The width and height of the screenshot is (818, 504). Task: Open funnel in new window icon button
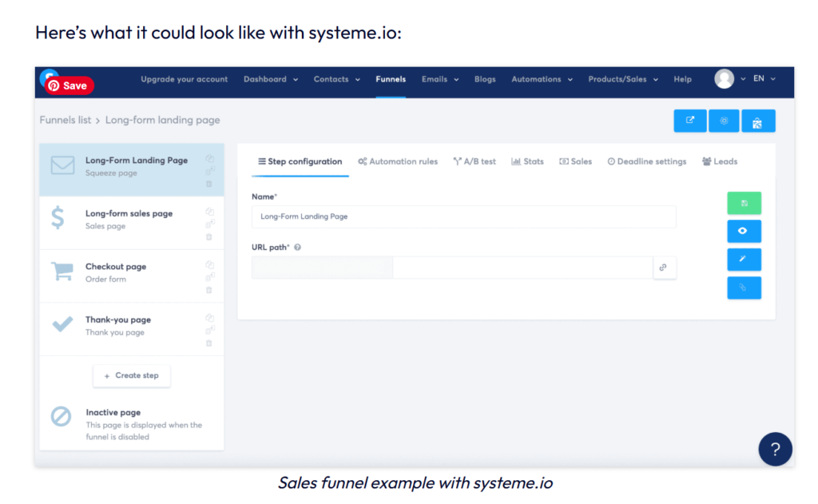point(689,121)
